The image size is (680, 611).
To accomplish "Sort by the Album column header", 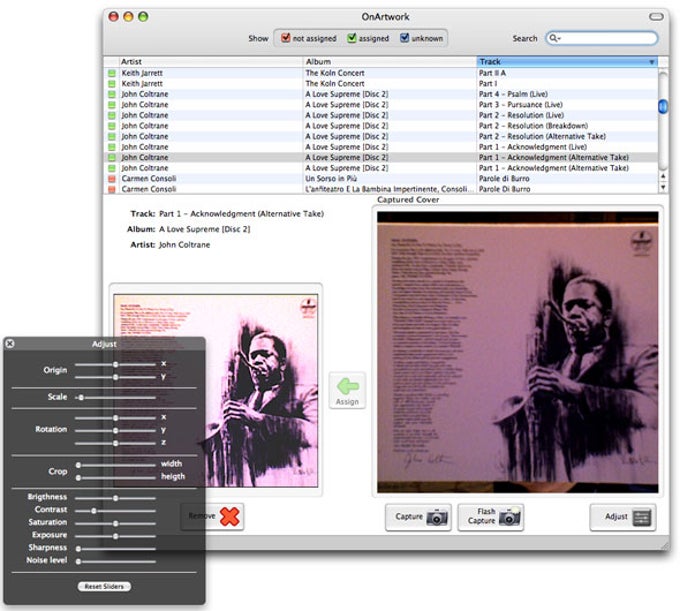I will pos(389,62).
